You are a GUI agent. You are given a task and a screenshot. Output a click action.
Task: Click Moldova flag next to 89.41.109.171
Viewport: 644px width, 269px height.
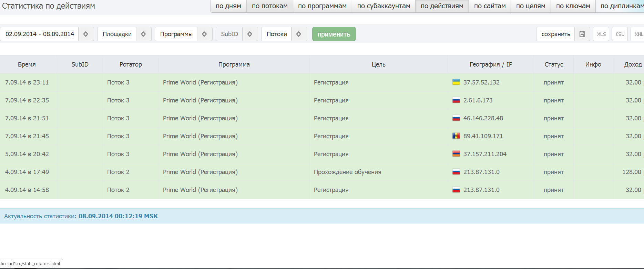(456, 136)
